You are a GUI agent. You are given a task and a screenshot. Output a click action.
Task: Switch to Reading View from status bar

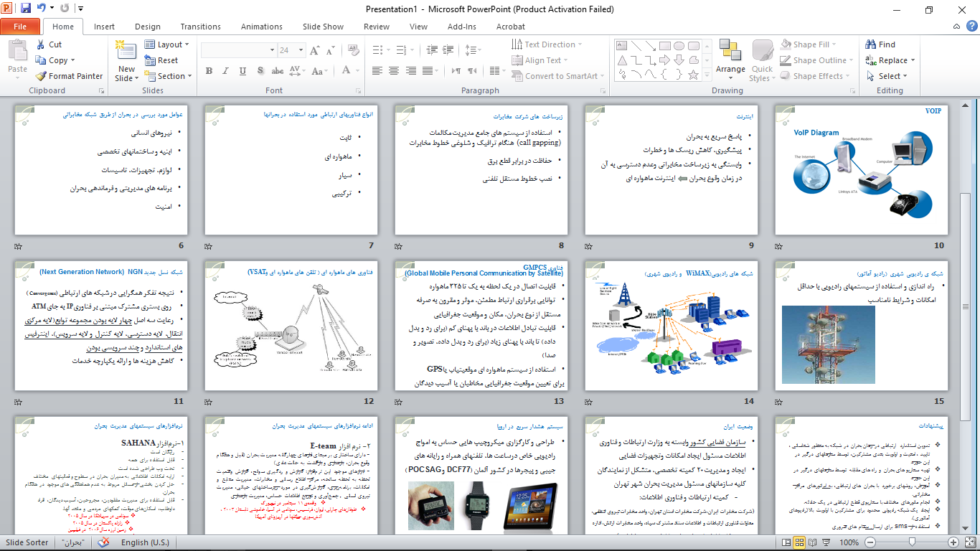click(x=813, y=543)
